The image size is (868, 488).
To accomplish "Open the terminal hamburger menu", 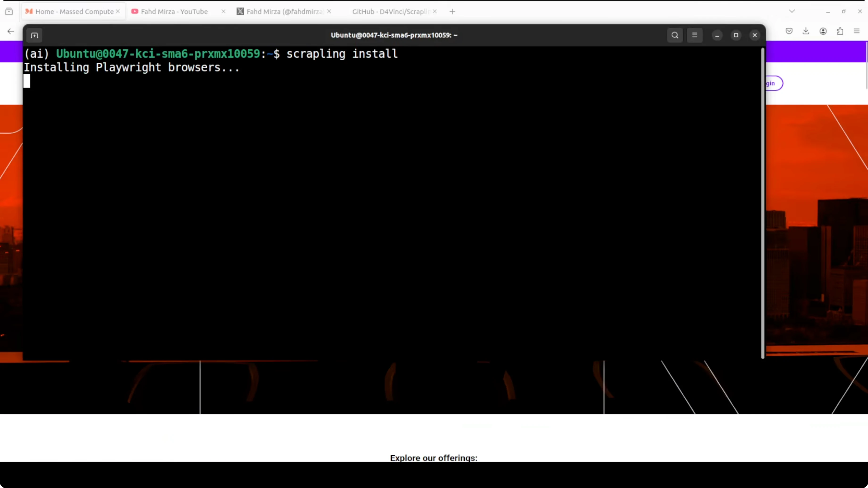I will coord(695,35).
